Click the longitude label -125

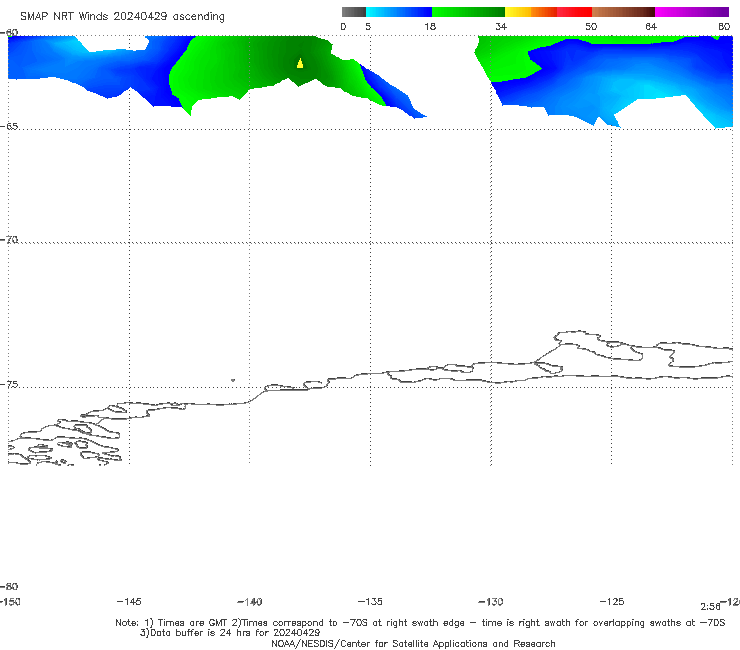(x=612, y=601)
